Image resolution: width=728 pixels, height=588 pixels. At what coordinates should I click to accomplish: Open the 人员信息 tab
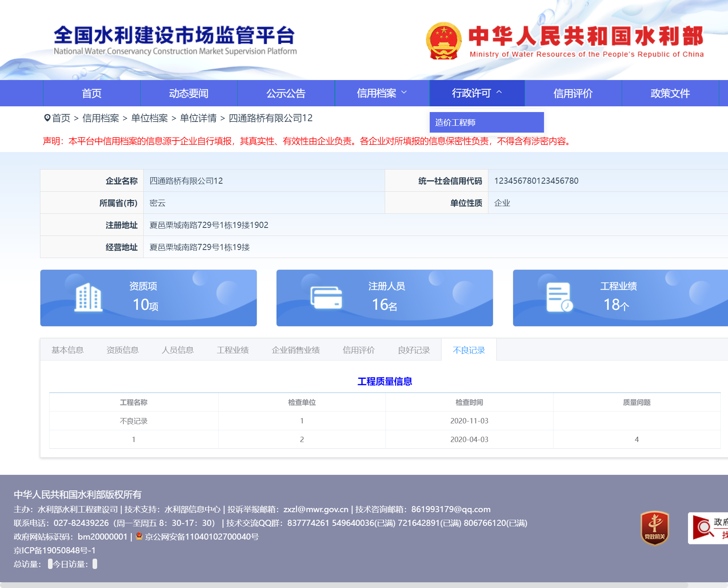click(178, 350)
